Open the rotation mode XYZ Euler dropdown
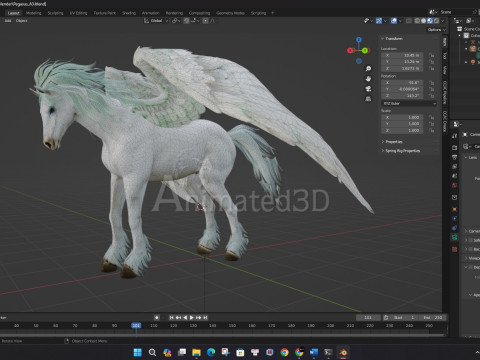480x360 pixels. tap(409, 104)
